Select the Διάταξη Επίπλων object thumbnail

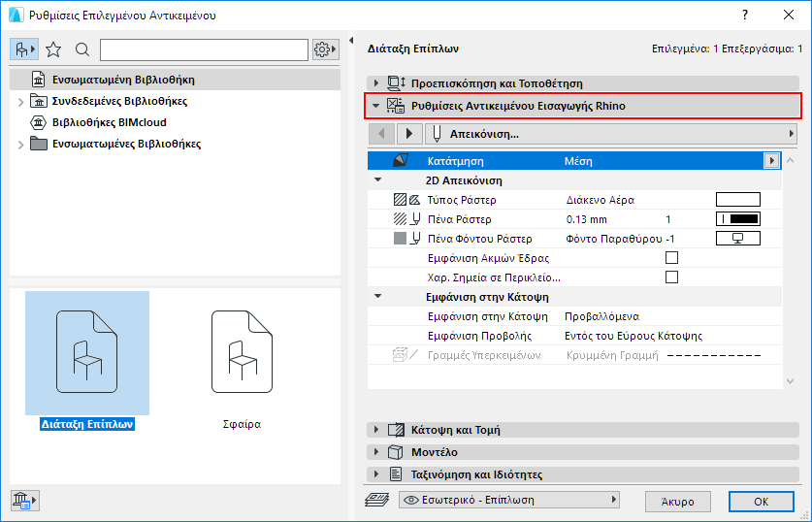click(x=87, y=352)
